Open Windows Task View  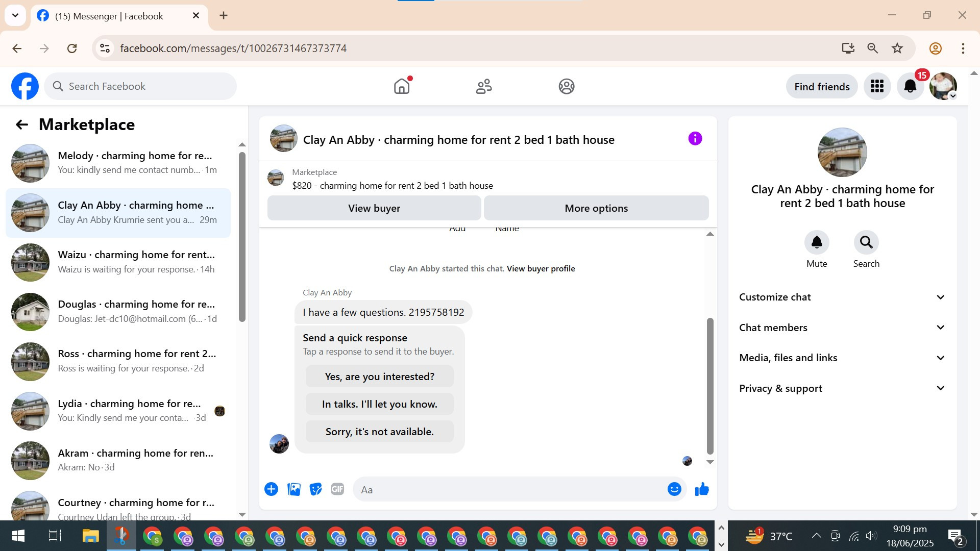55,536
